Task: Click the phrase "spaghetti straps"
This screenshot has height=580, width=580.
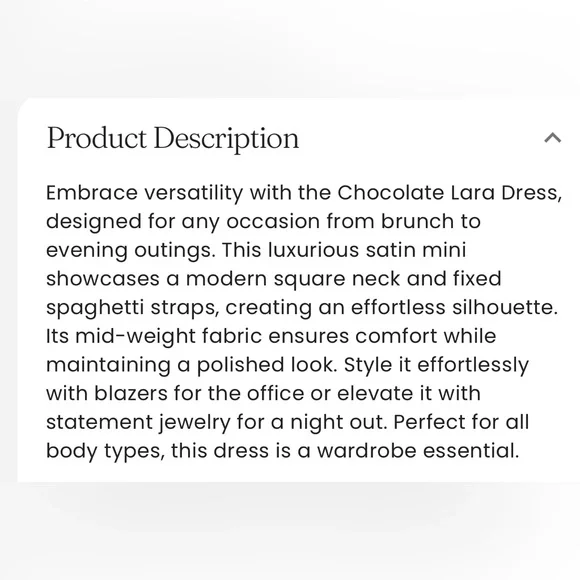Action: 132,308
